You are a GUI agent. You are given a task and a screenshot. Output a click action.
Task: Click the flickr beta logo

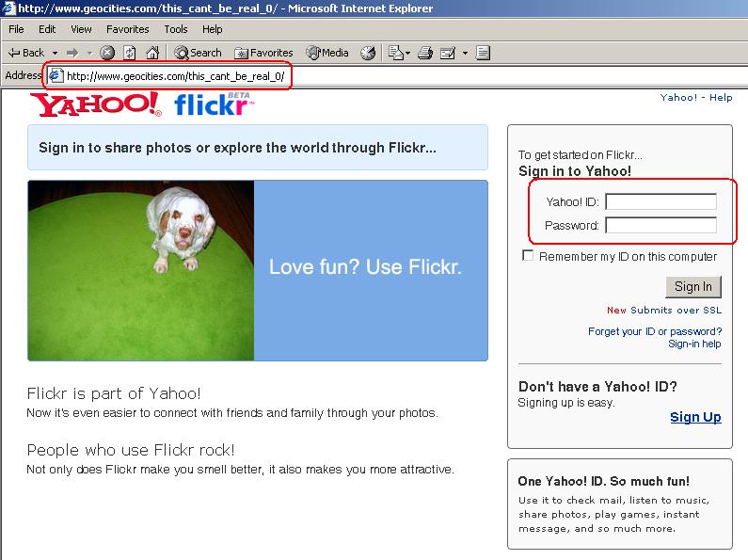(215, 104)
